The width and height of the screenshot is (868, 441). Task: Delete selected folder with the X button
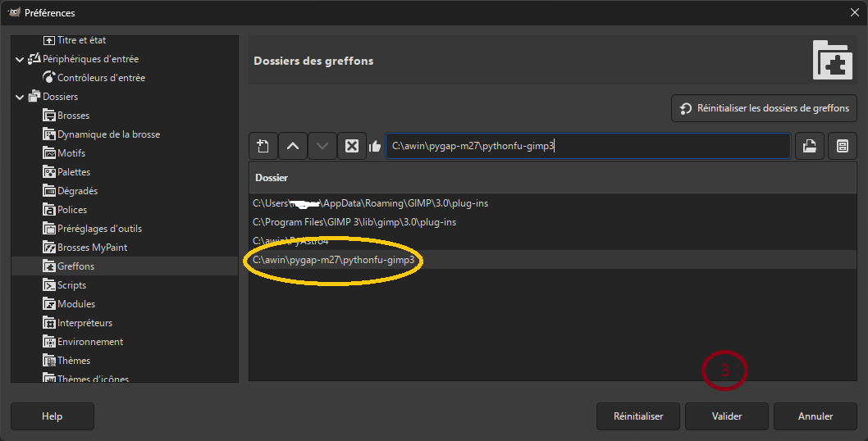pyautogui.click(x=352, y=146)
